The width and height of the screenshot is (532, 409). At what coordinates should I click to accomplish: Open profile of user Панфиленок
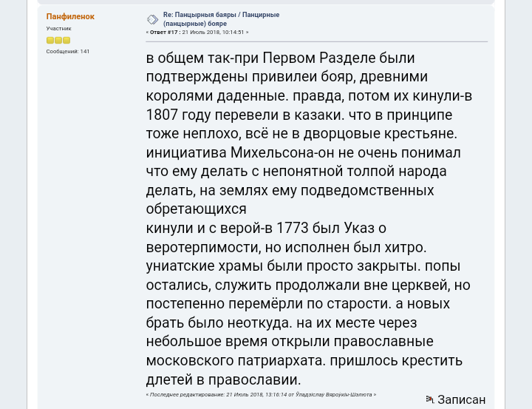click(x=70, y=17)
